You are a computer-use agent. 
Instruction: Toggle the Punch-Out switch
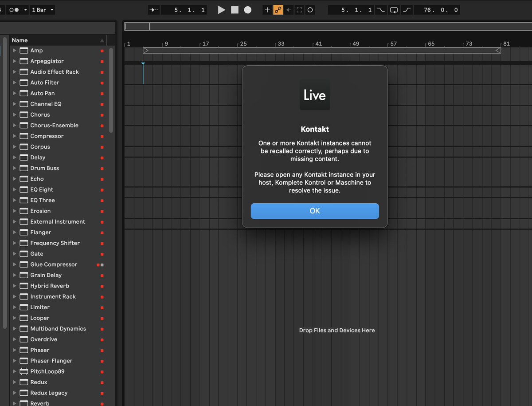[407, 10]
